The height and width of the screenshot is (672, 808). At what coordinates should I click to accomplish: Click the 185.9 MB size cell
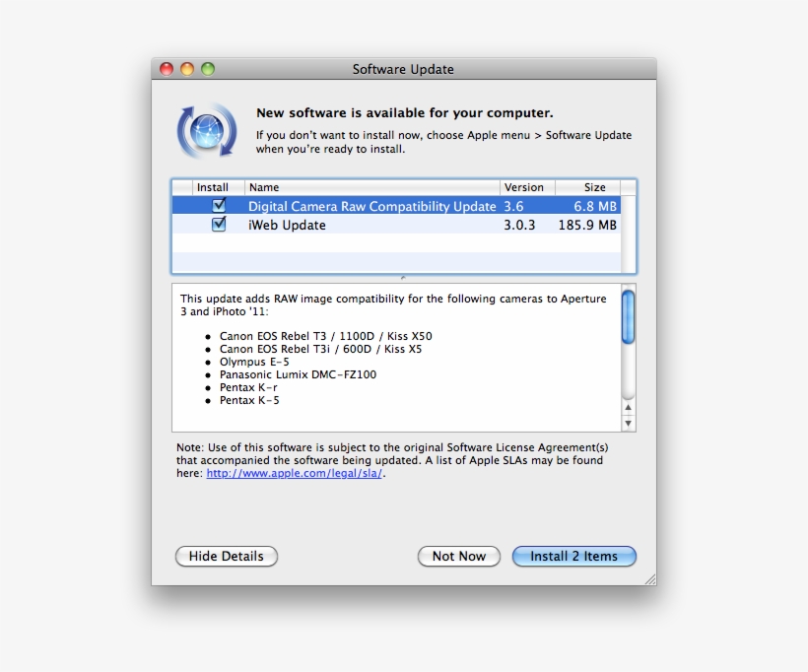(587, 226)
